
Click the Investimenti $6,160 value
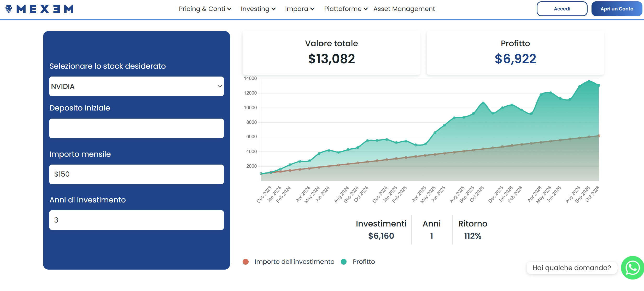tap(381, 236)
